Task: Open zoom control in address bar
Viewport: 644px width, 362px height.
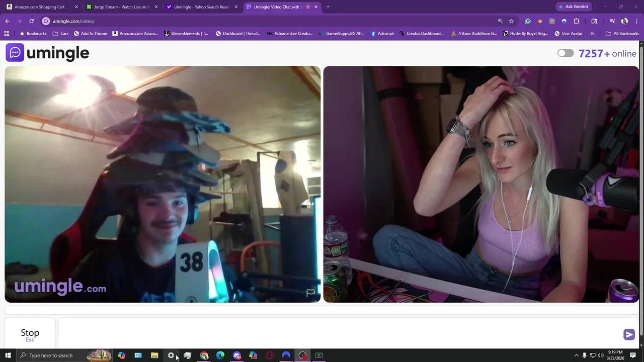Action: pos(500,21)
